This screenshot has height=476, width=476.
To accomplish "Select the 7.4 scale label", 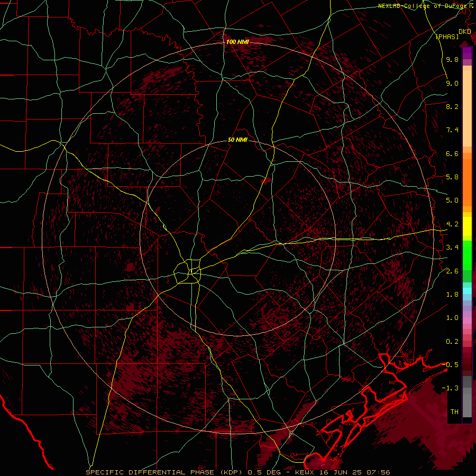I will 452,130.
